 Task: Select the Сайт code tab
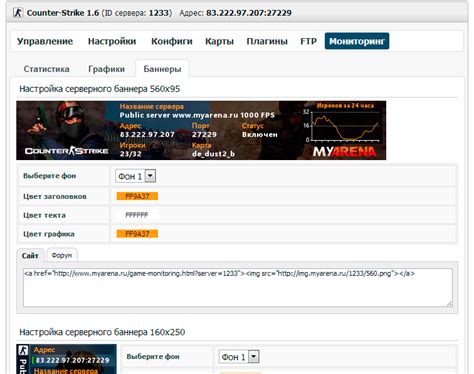pos(30,256)
